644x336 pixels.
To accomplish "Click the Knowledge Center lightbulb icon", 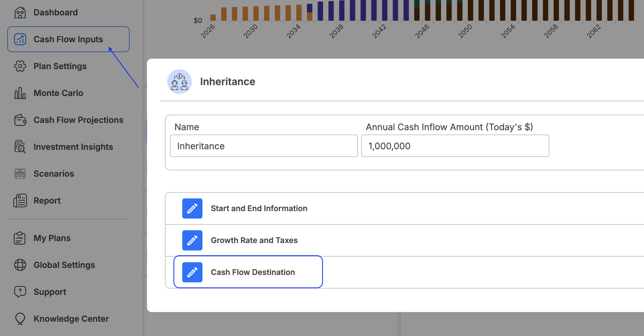I will [x=20, y=319].
